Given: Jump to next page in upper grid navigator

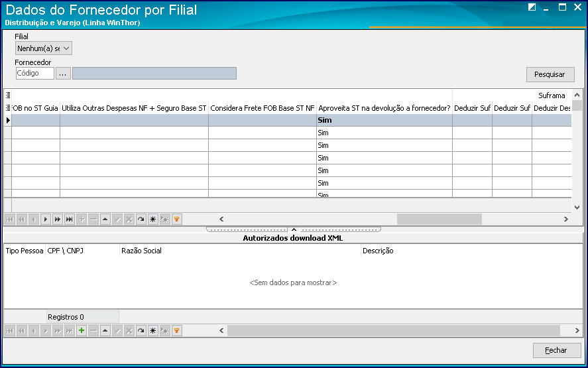Looking at the screenshot, I should [58, 219].
